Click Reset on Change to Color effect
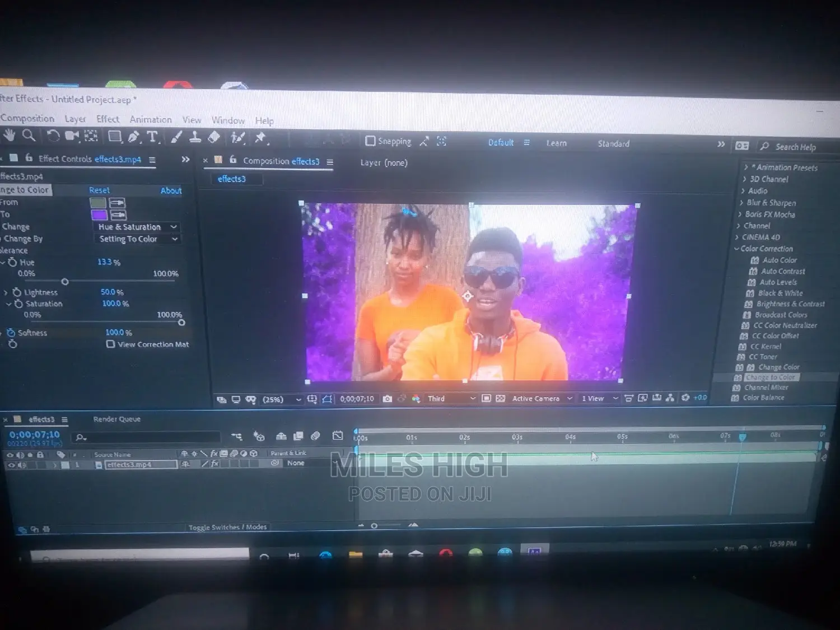Image resolution: width=840 pixels, height=630 pixels. [x=99, y=190]
